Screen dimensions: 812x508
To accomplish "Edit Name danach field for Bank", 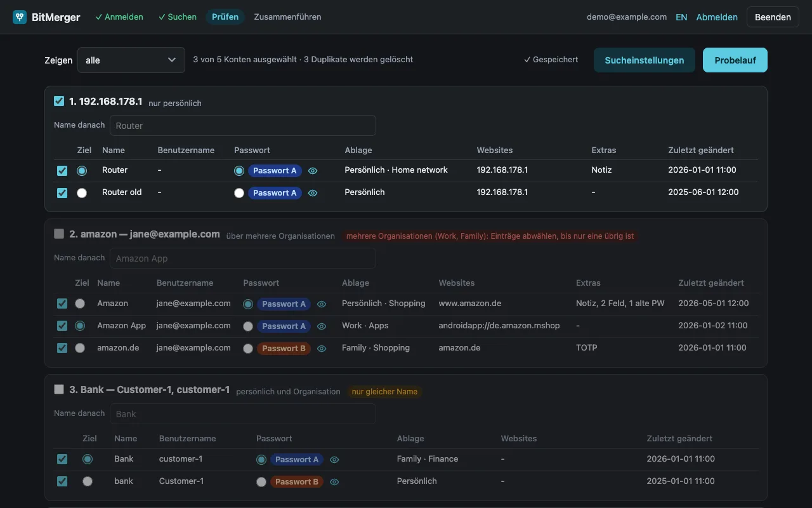I will (x=243, y=413).
